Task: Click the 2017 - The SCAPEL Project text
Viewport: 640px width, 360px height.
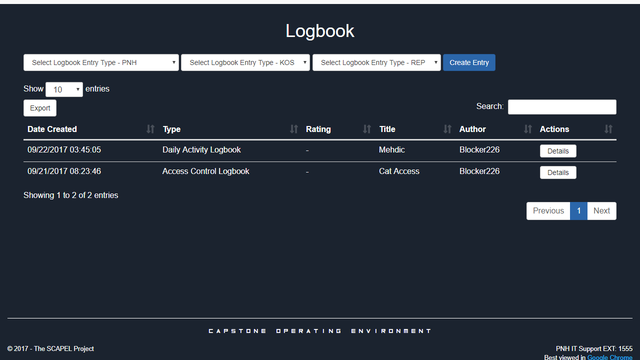Action: (50, 349)
